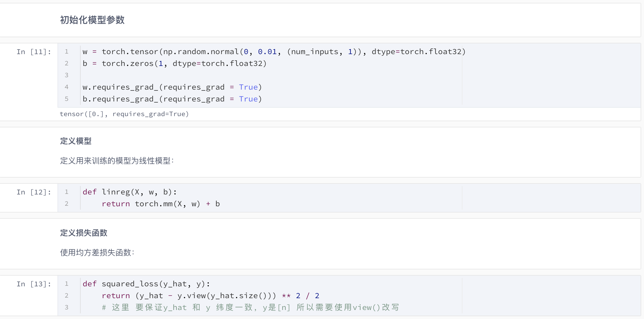
Task: Click the def linreg(X, w, b) line
Action: pos(129,192)
